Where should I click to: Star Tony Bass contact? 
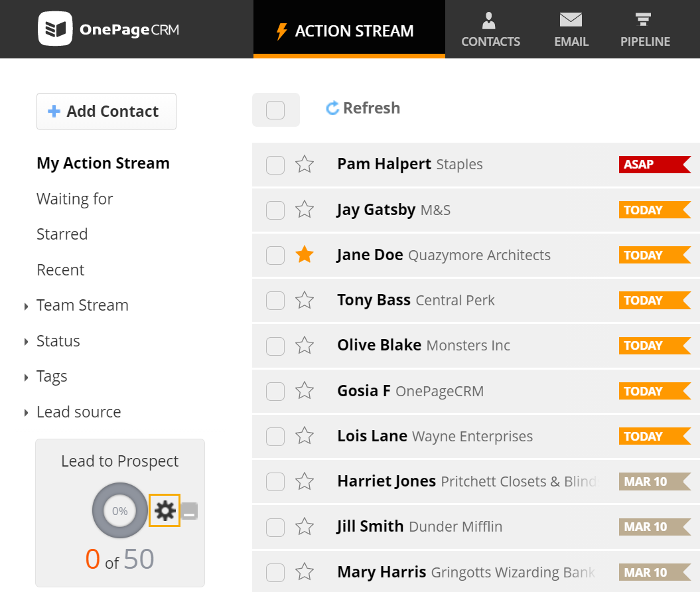pyautogui.click(x=305, y=300)
